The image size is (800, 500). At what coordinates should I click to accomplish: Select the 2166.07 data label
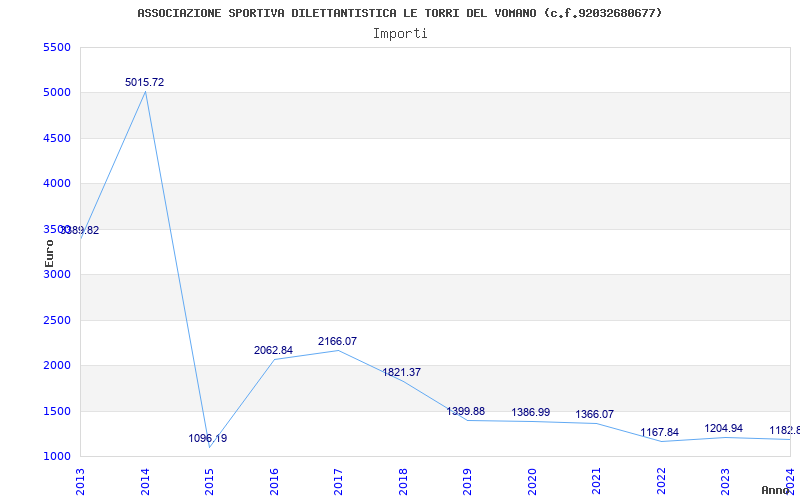pyautogui.click(x=337, y=341)
